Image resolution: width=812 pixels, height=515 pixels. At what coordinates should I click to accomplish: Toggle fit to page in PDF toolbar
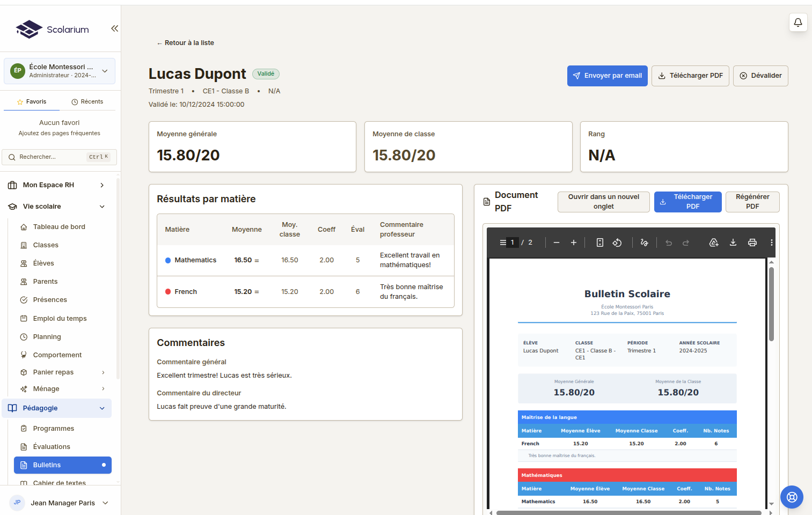tap(600, 242)
